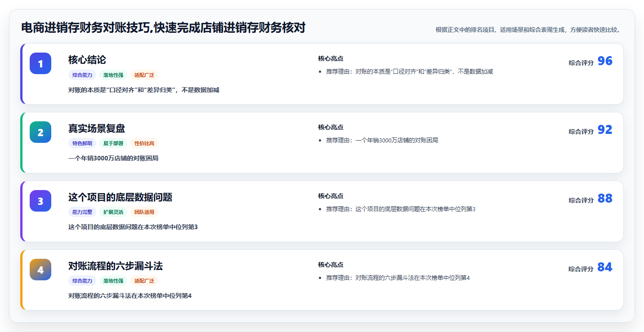Click the rank 1 number badge
The width and height of the screenshot is (644, 332).
(x=40, y=63)
